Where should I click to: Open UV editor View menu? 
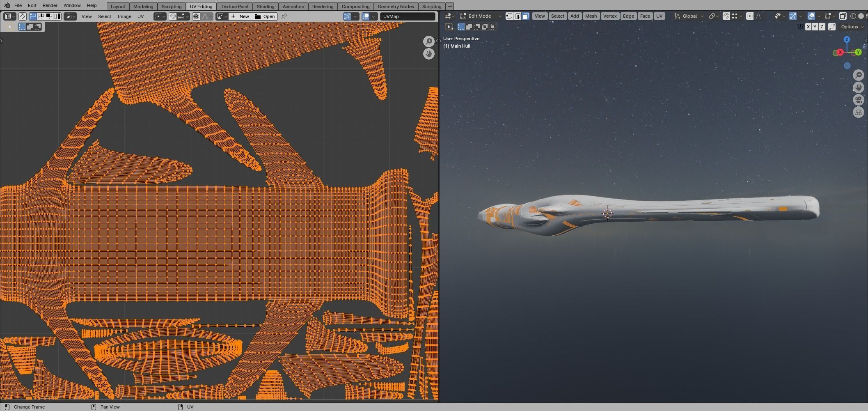87,16
